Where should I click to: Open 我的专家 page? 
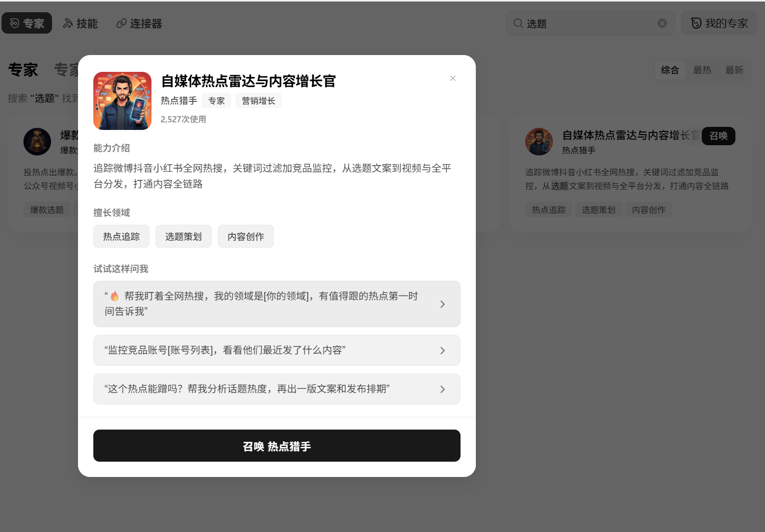[719, 23]
